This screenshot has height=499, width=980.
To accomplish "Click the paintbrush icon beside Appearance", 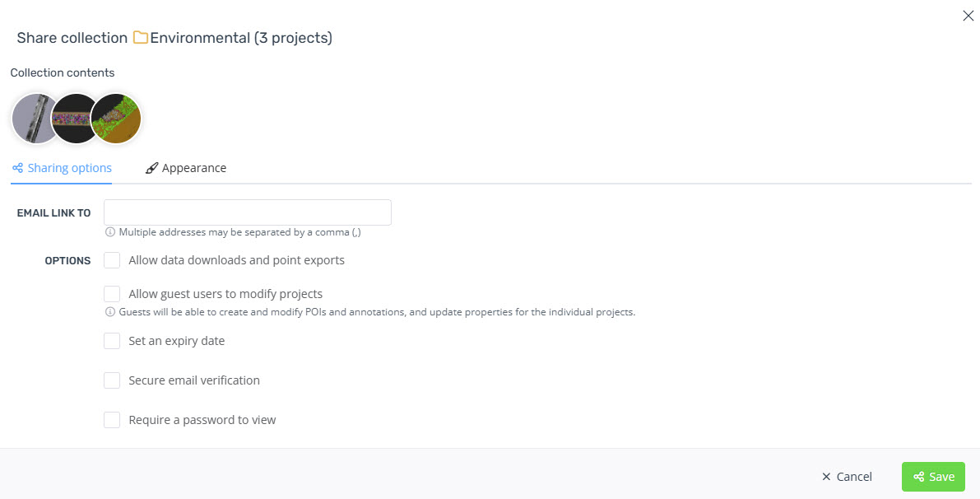I will click(x=151, y=168).
